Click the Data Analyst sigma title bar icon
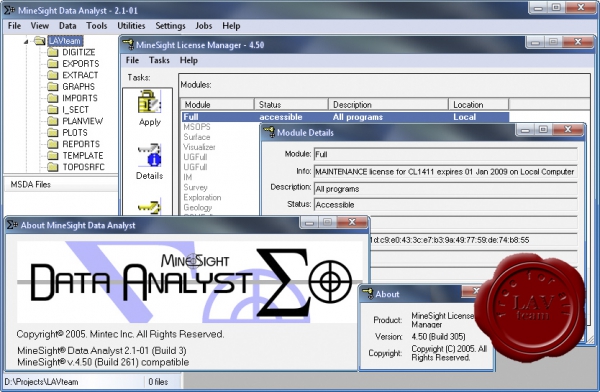 click(10, 10)
